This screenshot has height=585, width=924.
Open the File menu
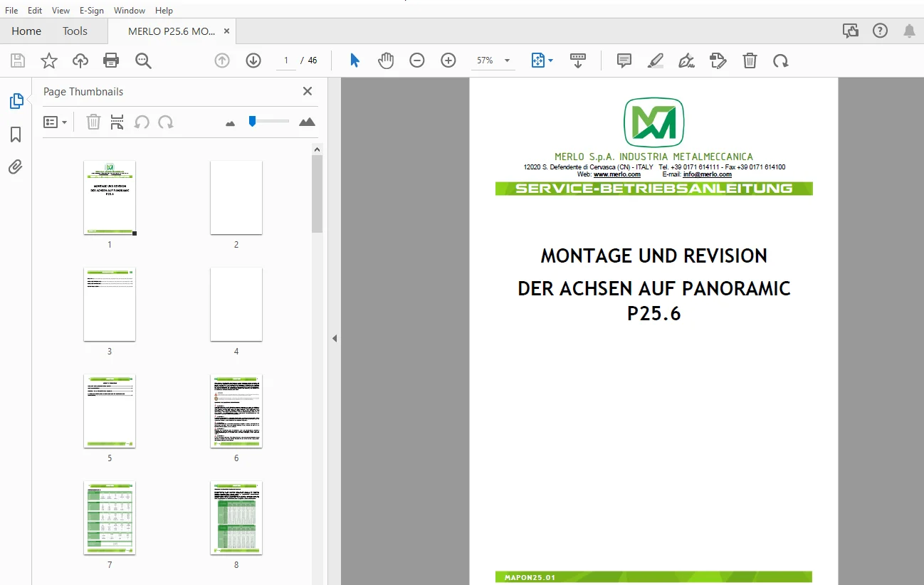[11, 11]
